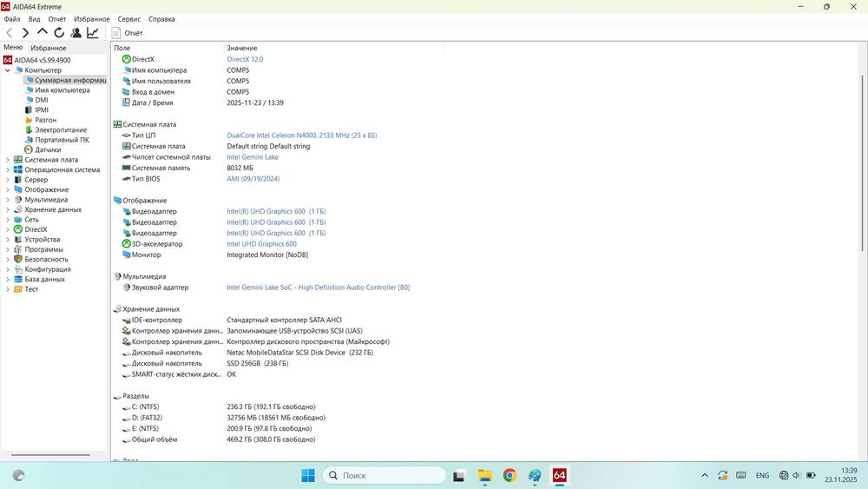Expand the Системная плата tree node
This screenshot has width=868, height=489.
7,160
